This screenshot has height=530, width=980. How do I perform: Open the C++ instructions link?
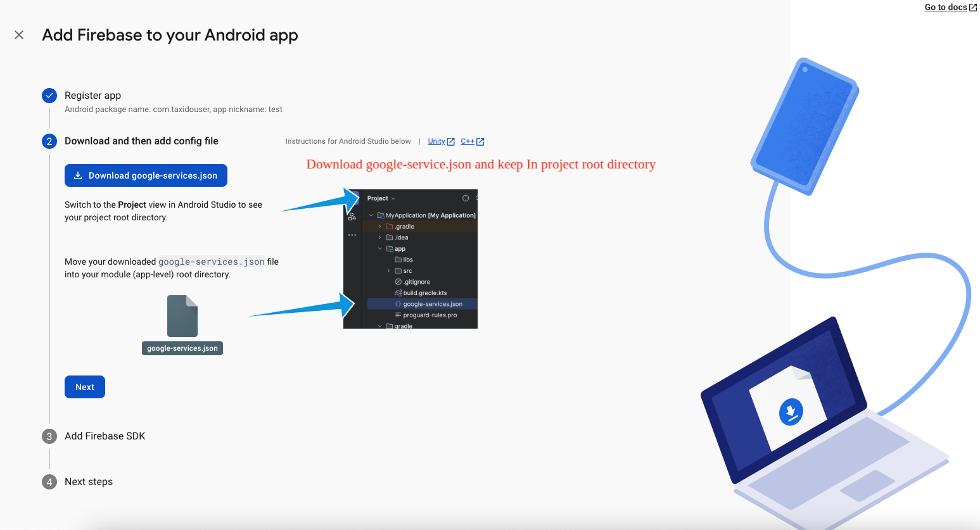point(467,141)
